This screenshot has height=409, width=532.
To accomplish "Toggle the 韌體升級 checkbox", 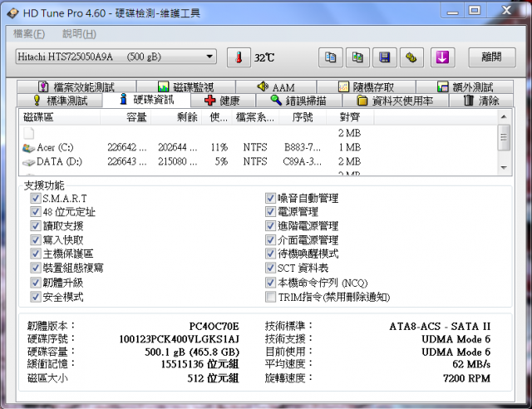I will pyautogui.click(x=35, y=283).
